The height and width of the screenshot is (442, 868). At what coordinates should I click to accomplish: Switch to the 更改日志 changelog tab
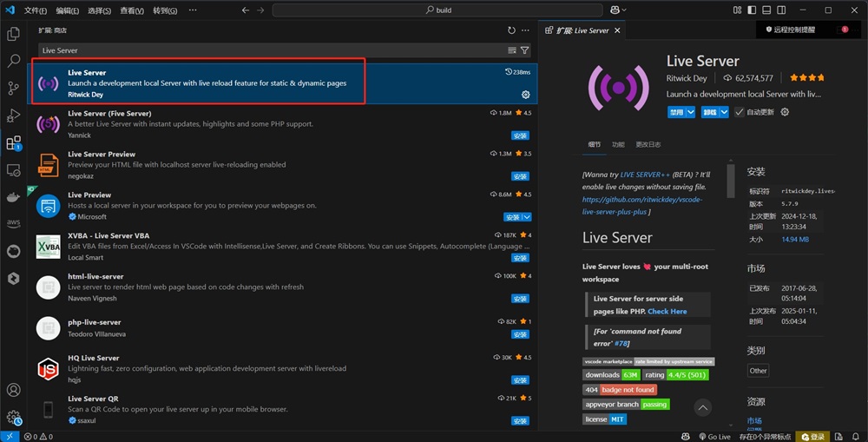pos(648,144)
